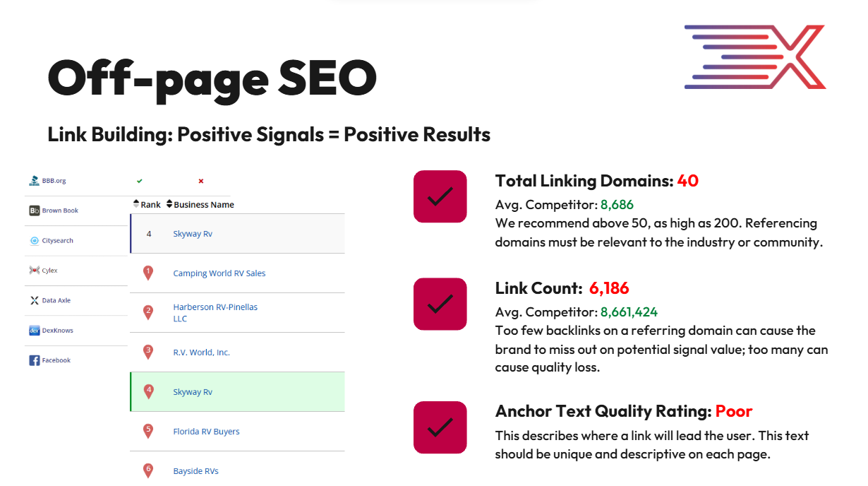Click the Brown Book Bb icon

[34, 211]
